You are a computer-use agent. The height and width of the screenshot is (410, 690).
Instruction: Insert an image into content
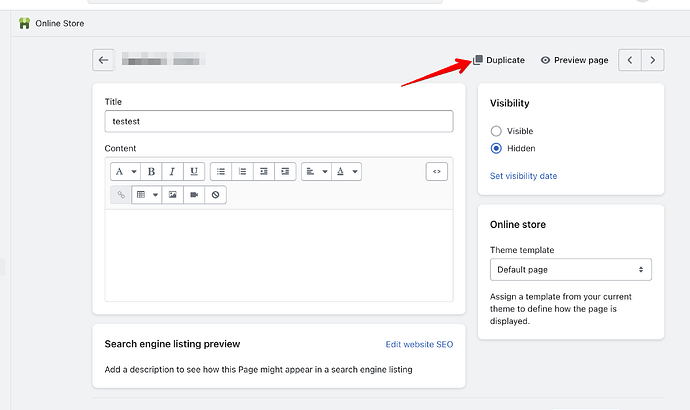point(172,194)
